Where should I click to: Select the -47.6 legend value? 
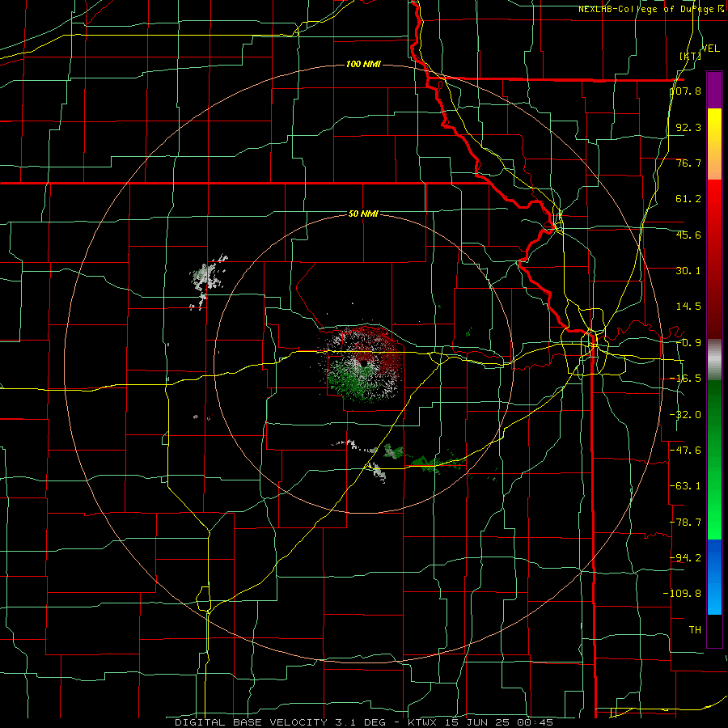(x=685, y=451)
